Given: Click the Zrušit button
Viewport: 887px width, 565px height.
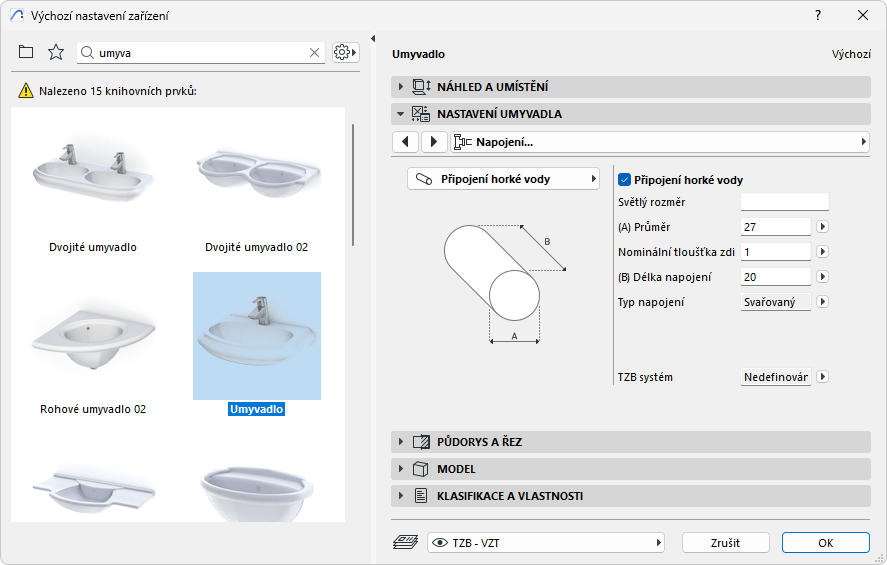Looking at the screenshot, I should [726, 542].
